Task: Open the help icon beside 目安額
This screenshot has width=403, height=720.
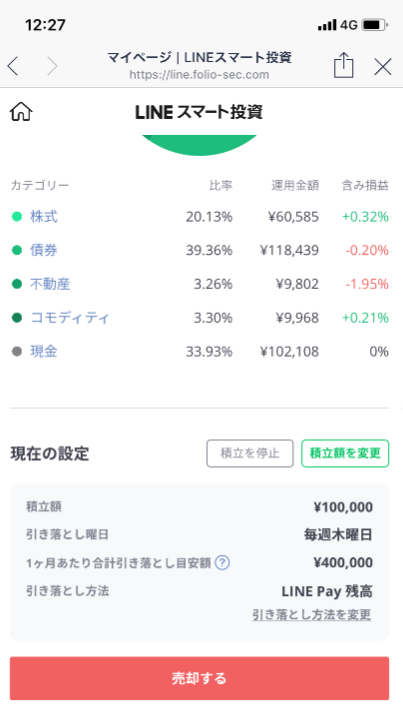Action: [x=222, y=562]
